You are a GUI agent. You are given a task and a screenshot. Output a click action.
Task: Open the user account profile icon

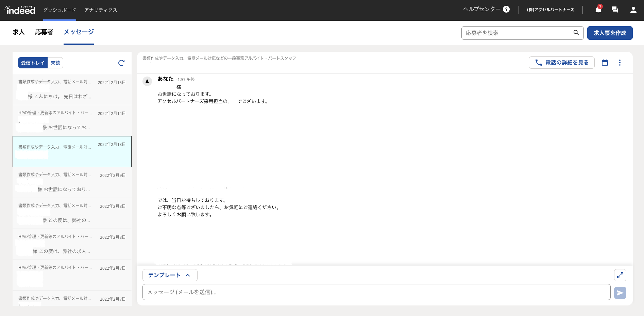[x=633, y=10]
